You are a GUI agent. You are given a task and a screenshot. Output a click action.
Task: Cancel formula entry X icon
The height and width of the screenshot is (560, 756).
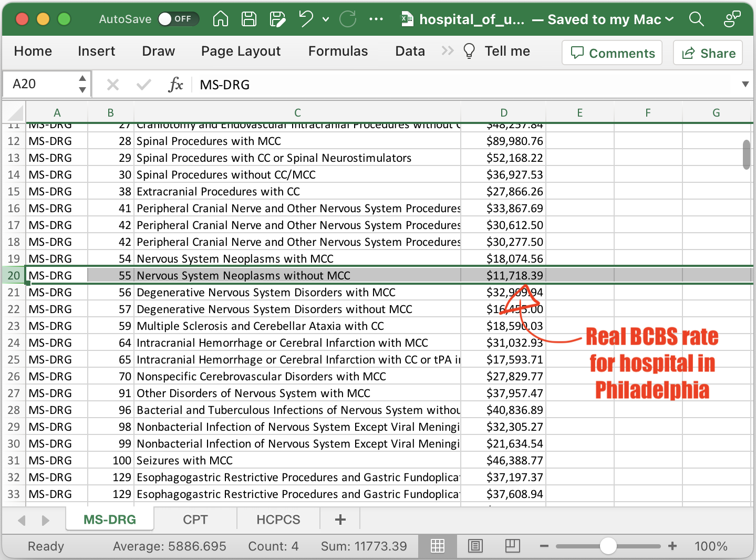112,84
